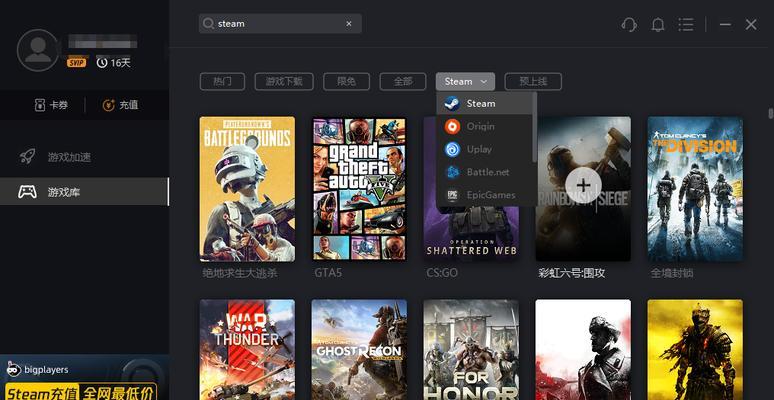Choose EpicGames from platform list

click(x=484, y=195)
